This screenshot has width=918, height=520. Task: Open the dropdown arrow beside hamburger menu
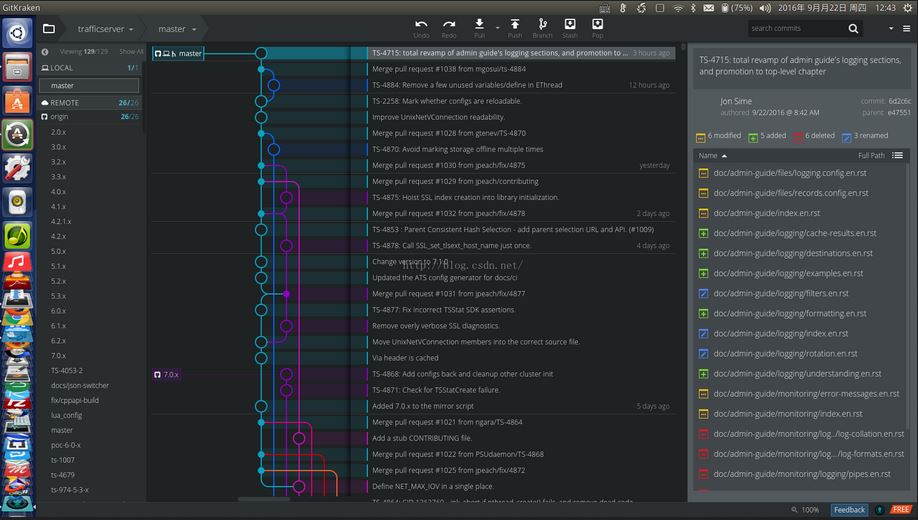click(891, 28)
